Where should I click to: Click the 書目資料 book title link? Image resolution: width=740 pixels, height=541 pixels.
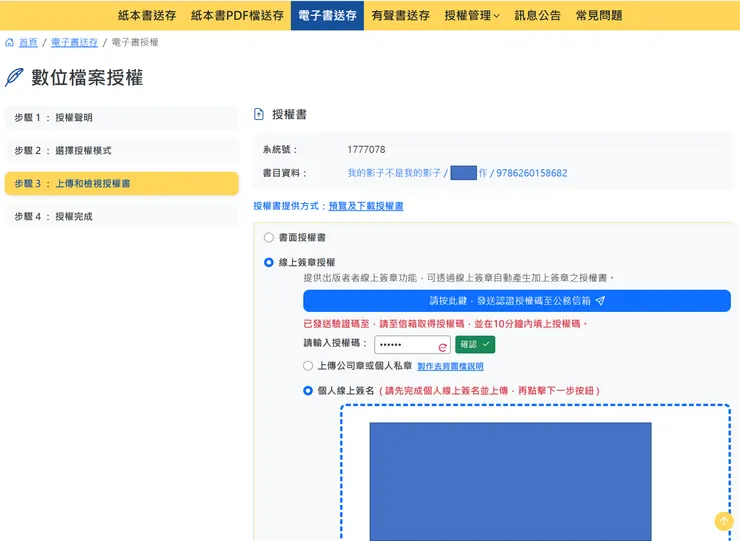click(x=457, y=173)
